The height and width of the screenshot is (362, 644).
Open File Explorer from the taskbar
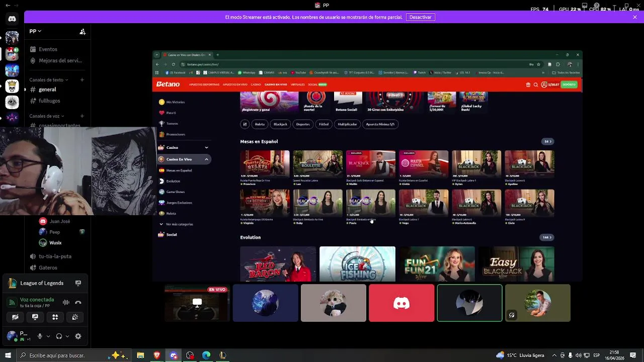(x=140, y=355)
